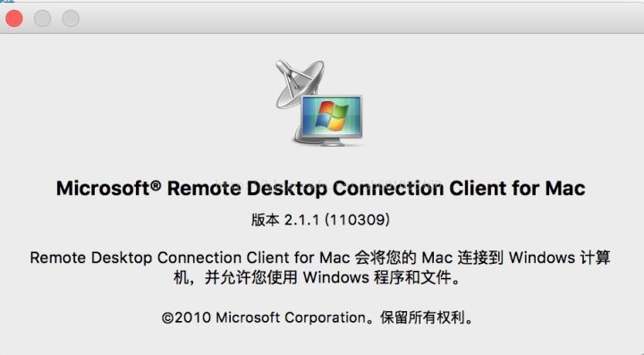Click the blue link fragment at top-left corner
The width and height of the screenshot is (644, 355).
[x=7, y=1]
